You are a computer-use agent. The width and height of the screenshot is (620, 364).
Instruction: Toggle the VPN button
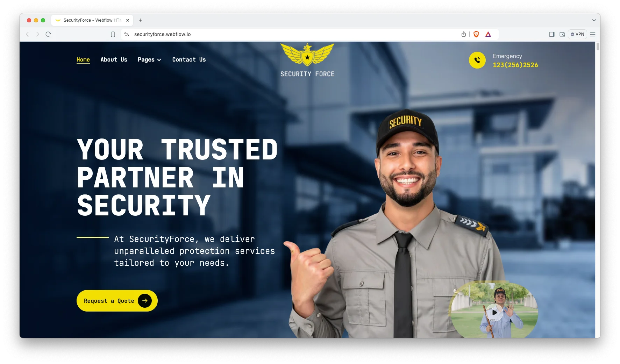[x=577, y=34]
